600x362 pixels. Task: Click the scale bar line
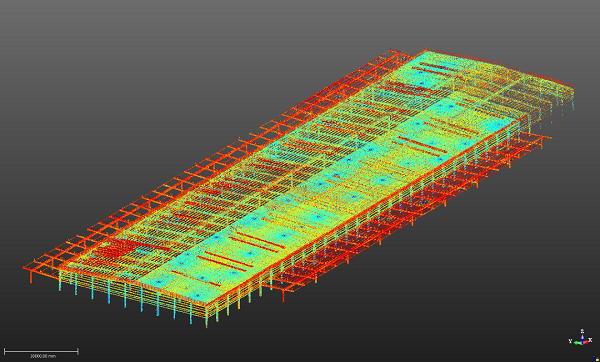(x=41, y=351)
